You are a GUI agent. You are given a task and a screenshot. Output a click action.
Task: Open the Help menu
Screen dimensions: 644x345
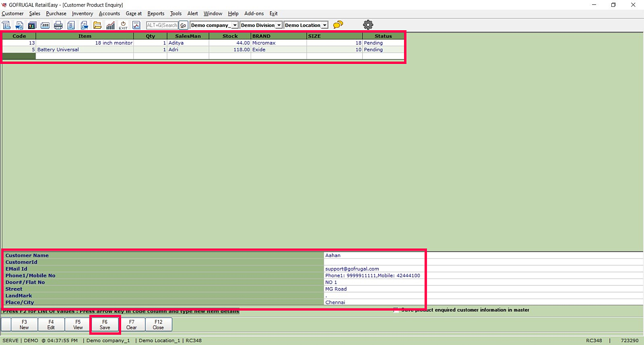tap(233, 14)
